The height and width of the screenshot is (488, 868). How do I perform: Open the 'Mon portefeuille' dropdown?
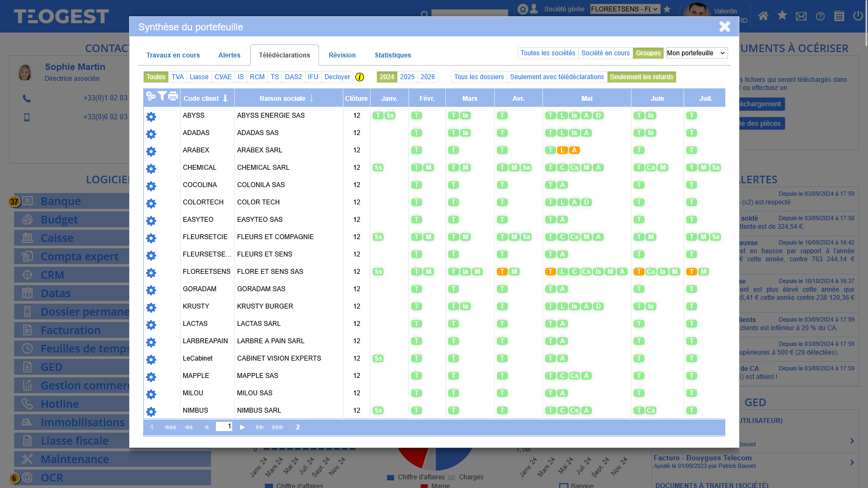[697, 53]
